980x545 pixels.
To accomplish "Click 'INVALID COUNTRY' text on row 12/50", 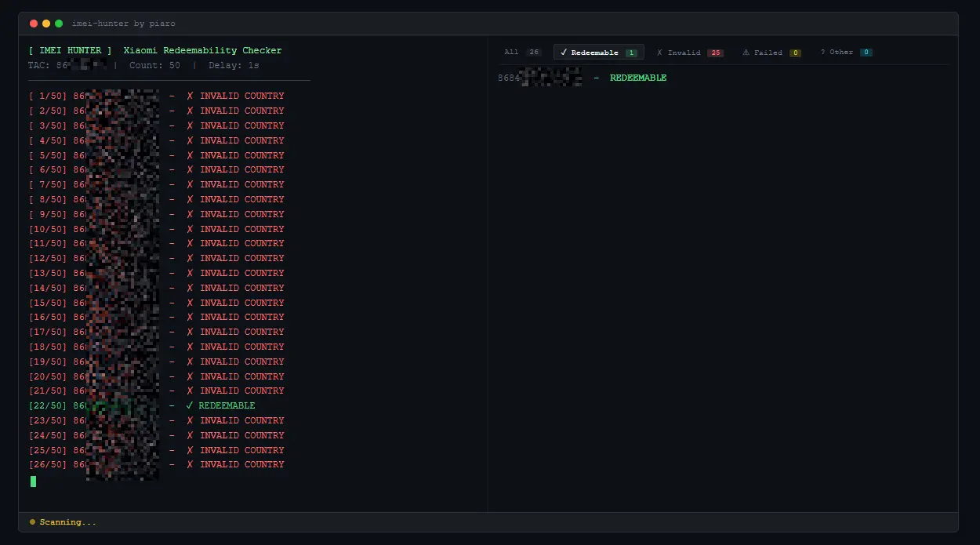I will click(242, 258).
